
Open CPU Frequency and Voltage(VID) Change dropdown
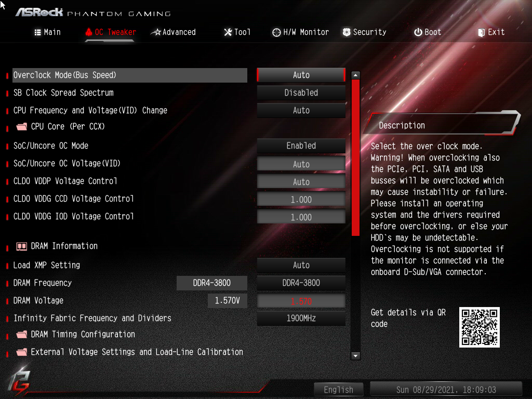pyautogui.click(x=301, y=110)
